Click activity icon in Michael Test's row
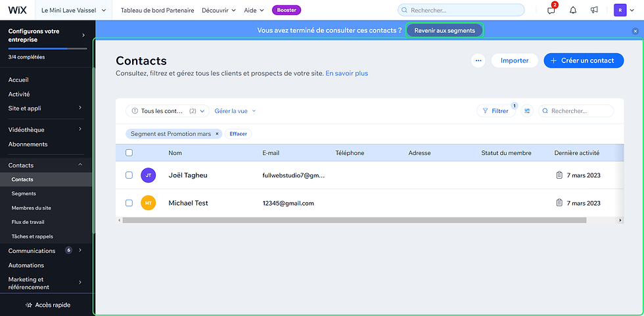The width and height of the screenshot is (644, 316). point(559,203)
